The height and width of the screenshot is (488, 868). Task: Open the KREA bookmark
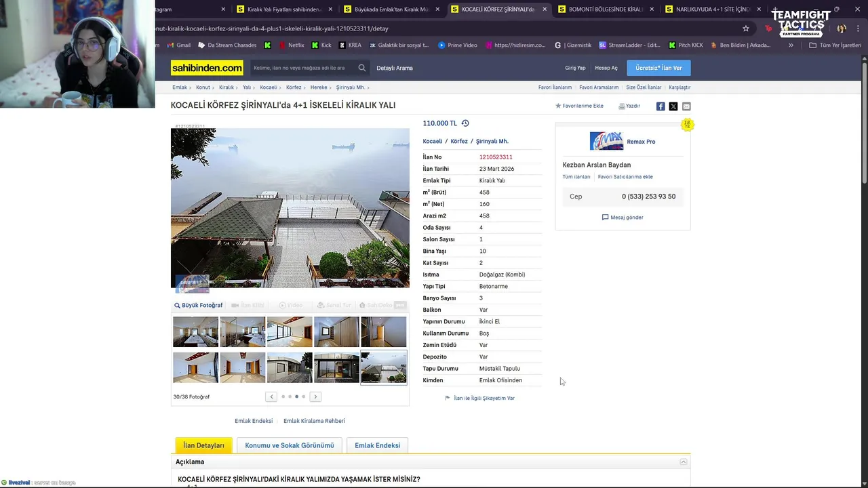350,45
